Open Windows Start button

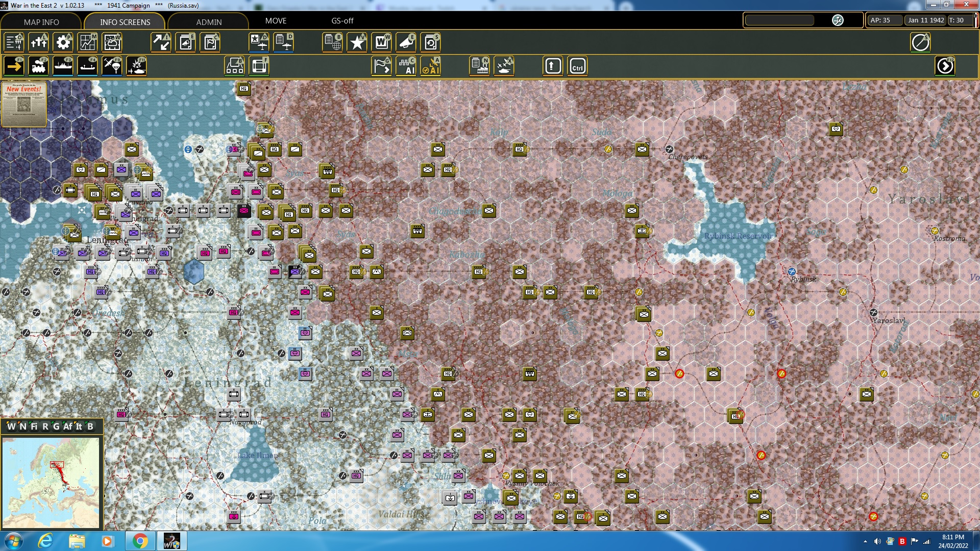[x=14, y=541]
